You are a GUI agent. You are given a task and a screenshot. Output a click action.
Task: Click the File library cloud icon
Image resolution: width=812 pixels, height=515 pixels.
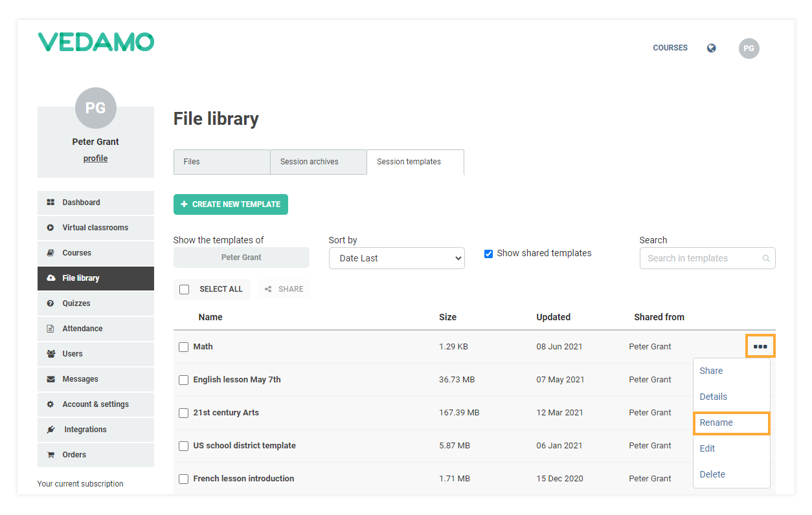click(51, 278)
